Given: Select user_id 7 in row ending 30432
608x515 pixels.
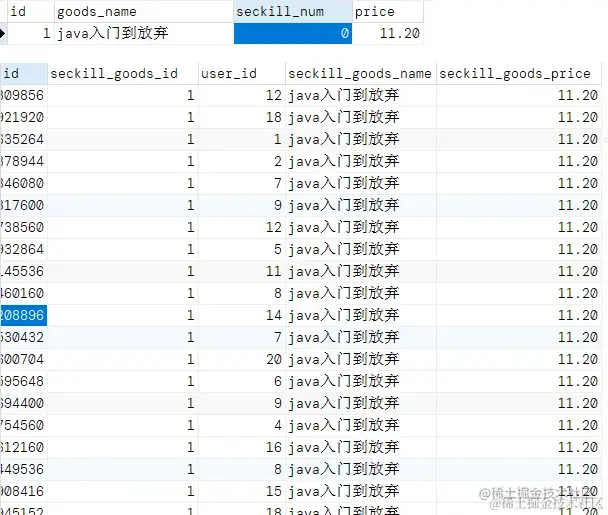Looking at the screenshot, I should (x=242, y=337).
